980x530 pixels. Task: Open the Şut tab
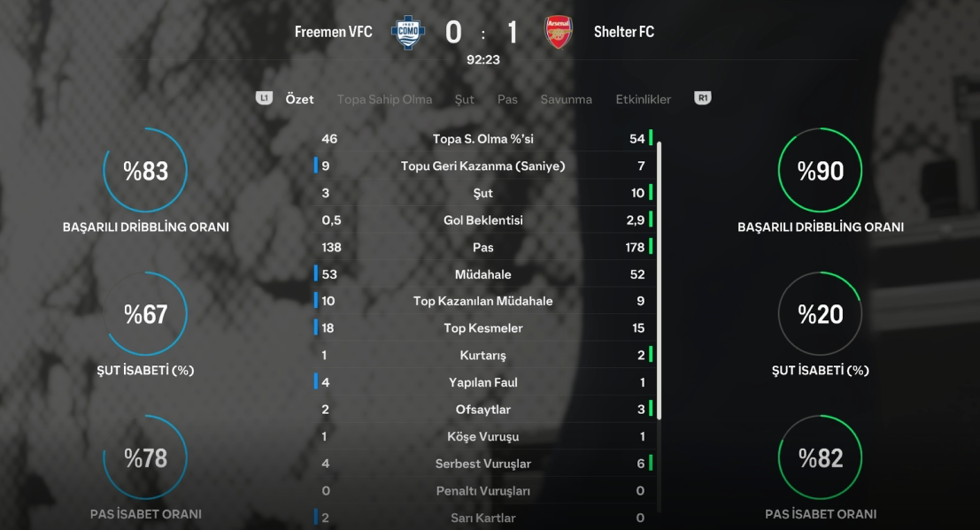465,99
